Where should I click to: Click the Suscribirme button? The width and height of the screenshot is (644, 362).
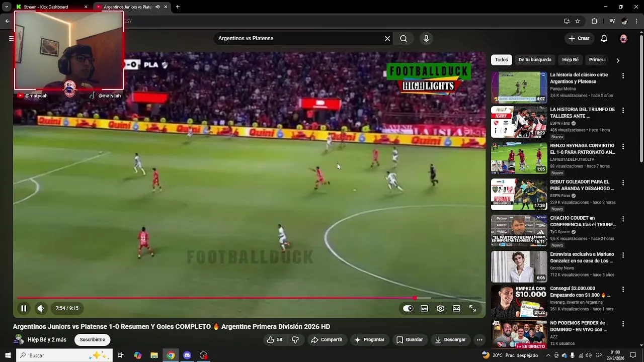click(x=92, y=340)
